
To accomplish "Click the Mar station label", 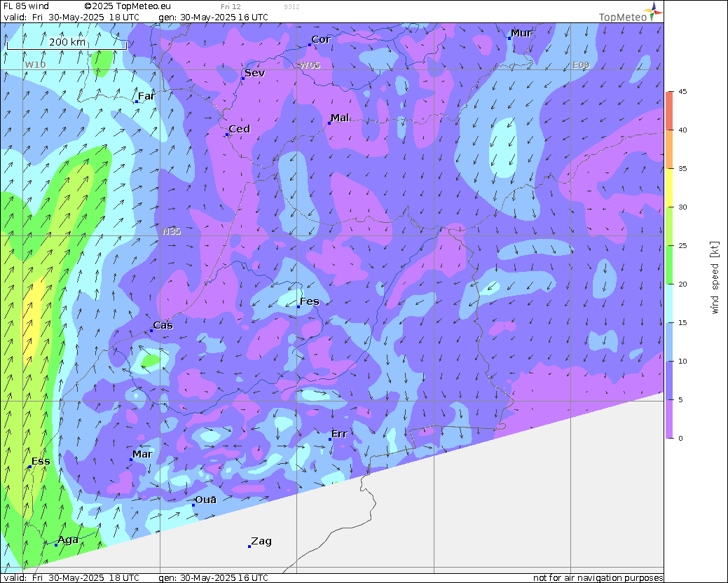I will click(x=142, y=454).
